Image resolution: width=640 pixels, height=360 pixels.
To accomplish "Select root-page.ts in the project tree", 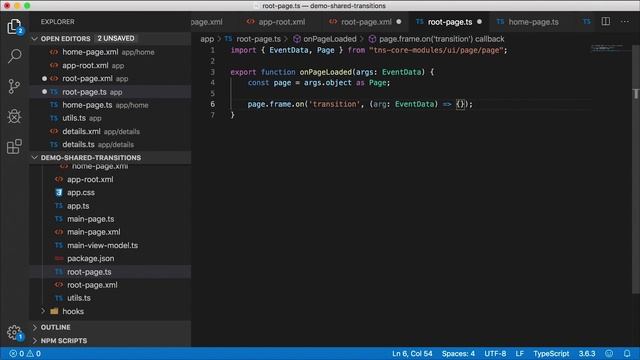I will point(110,272).
